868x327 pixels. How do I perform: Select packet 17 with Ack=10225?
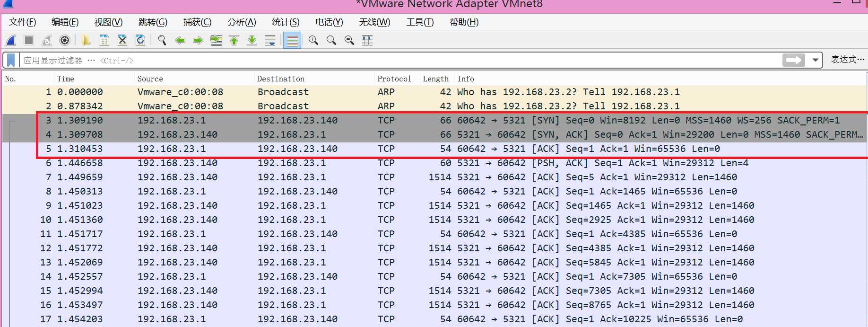coord(434,319)
